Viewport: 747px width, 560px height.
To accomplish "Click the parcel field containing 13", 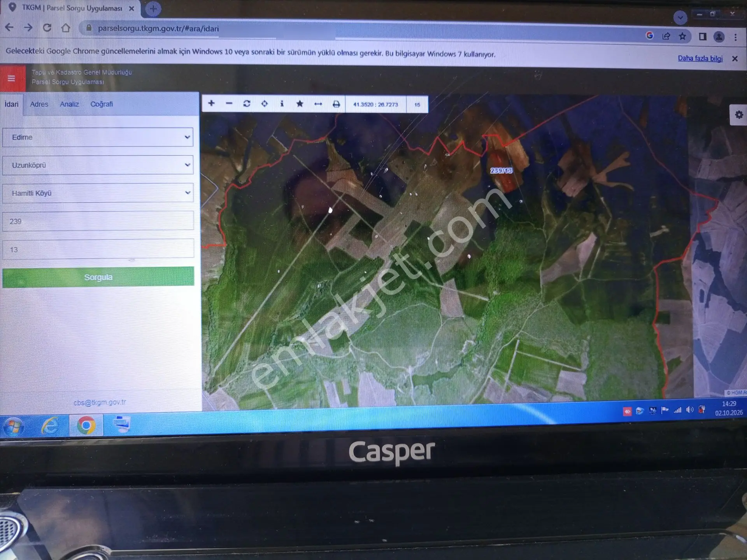I will click(x=98, y=249).
